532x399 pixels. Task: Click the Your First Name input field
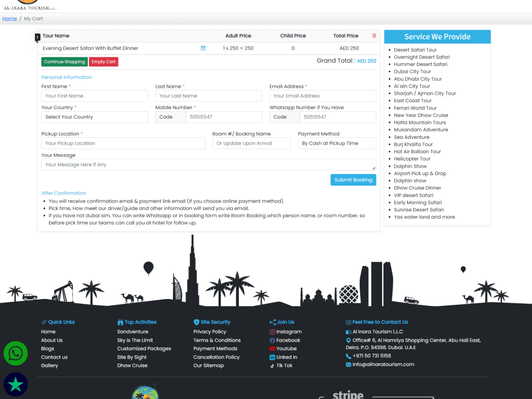(x=94, y=96)
